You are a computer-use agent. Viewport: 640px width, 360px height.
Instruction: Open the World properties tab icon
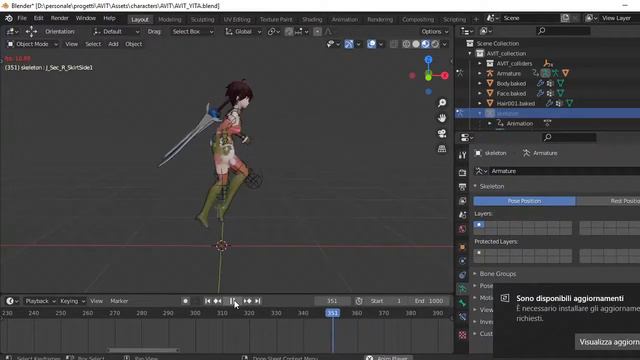pos(462,229)
